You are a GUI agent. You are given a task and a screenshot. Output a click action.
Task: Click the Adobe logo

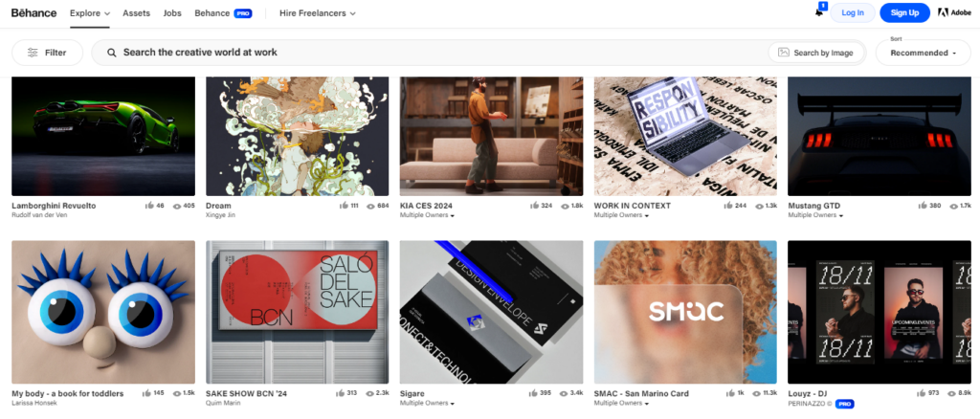point(954,12)
